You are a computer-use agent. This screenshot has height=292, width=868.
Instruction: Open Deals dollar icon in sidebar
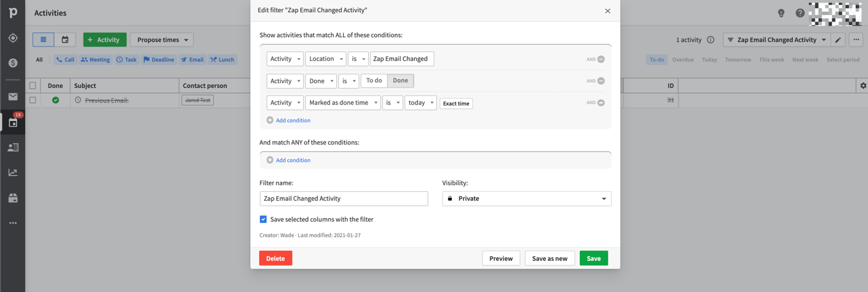coord(13,63)
